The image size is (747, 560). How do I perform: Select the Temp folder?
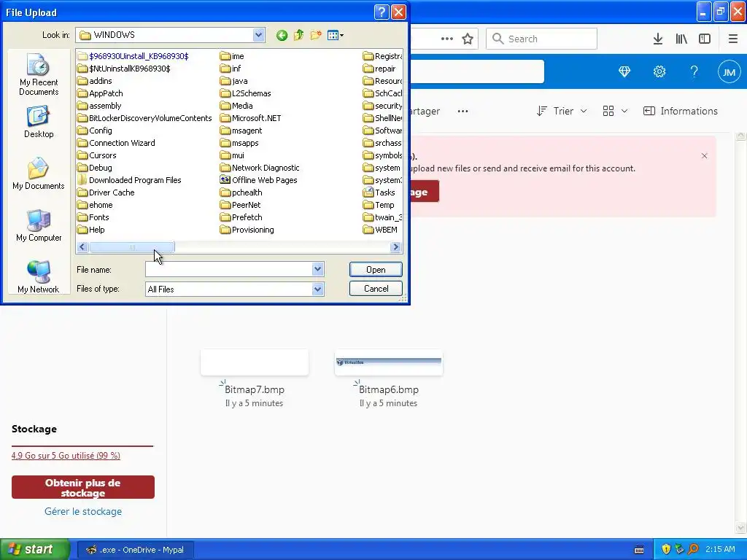coord(379,205)
